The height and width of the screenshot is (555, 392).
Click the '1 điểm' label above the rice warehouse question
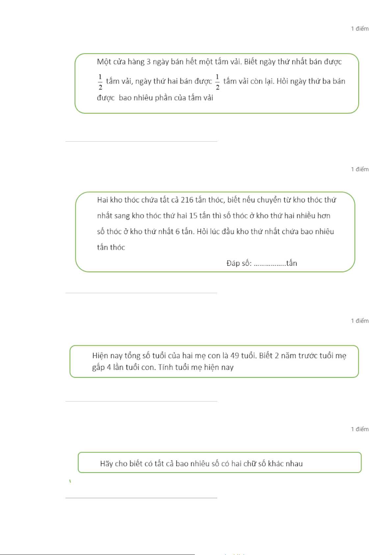[360, 169]
